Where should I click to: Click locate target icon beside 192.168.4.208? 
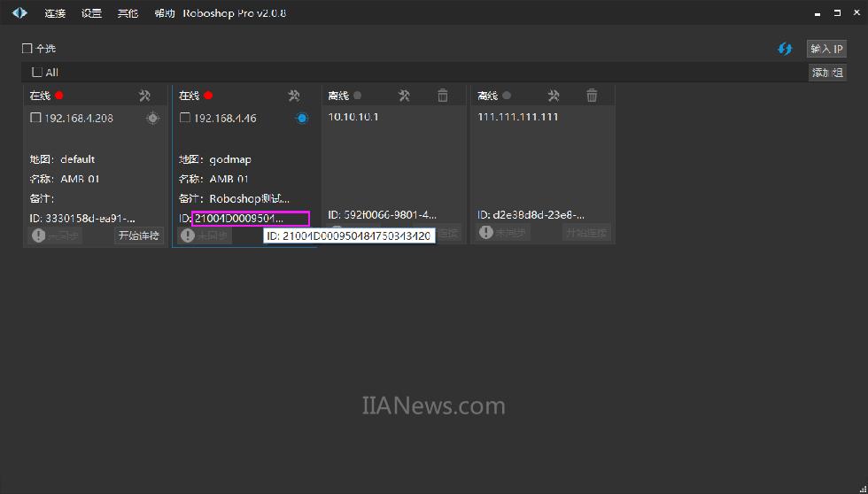pyautogui.click(x=152, y=118)
